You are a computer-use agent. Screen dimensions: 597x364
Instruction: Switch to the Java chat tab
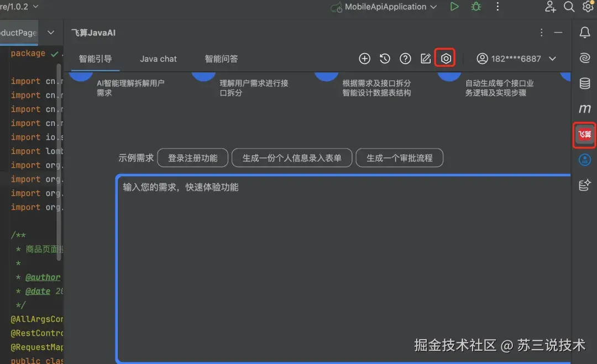[158, 59]
